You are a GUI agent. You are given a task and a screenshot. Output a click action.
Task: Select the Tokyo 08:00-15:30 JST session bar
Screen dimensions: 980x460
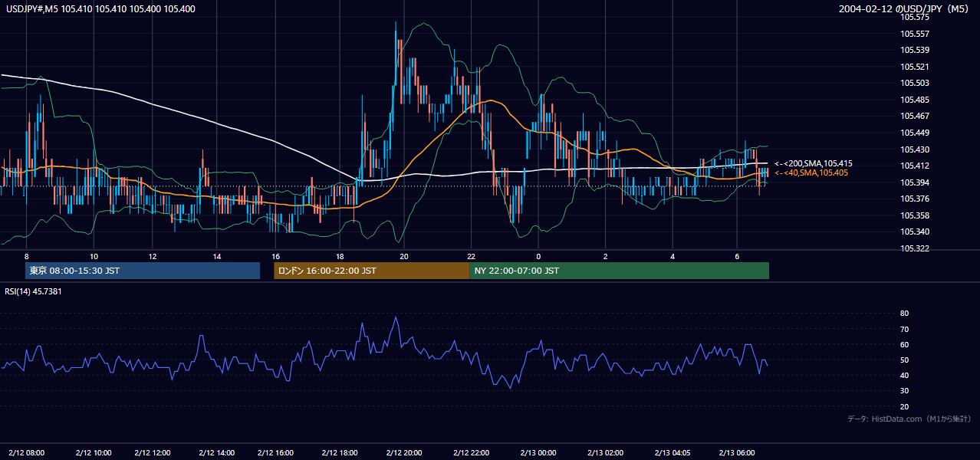pos(143,271)
